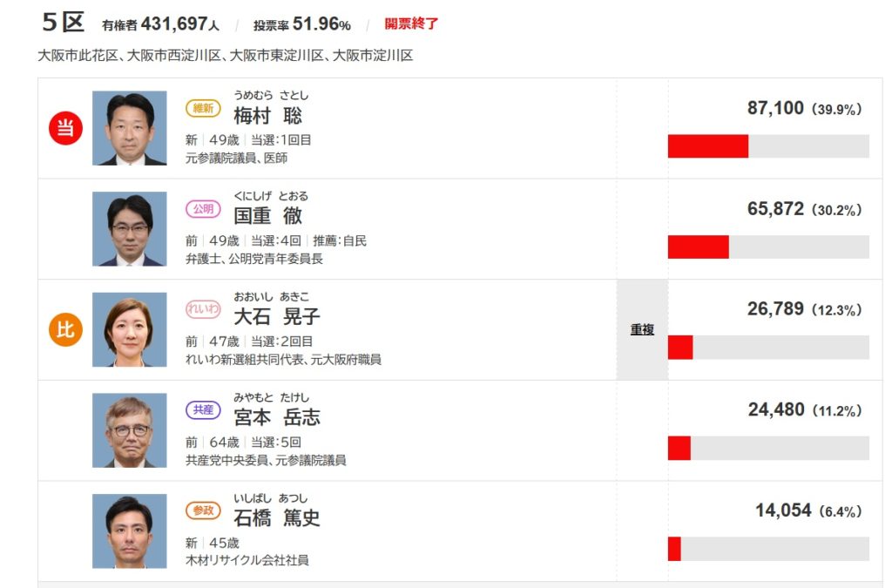Click the 参政 party tag
Screen dimensions: 892x588
pos(204,510)
